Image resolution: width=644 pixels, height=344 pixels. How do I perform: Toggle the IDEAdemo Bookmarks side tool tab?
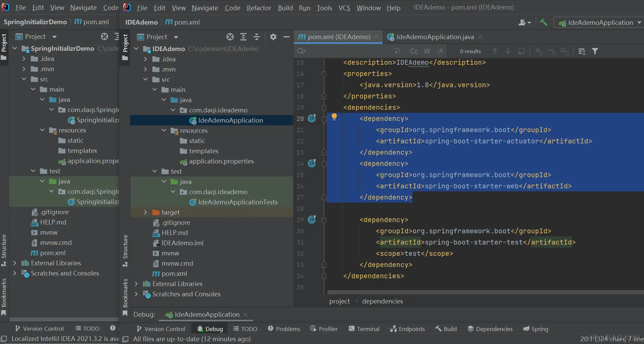click(125, 297)
